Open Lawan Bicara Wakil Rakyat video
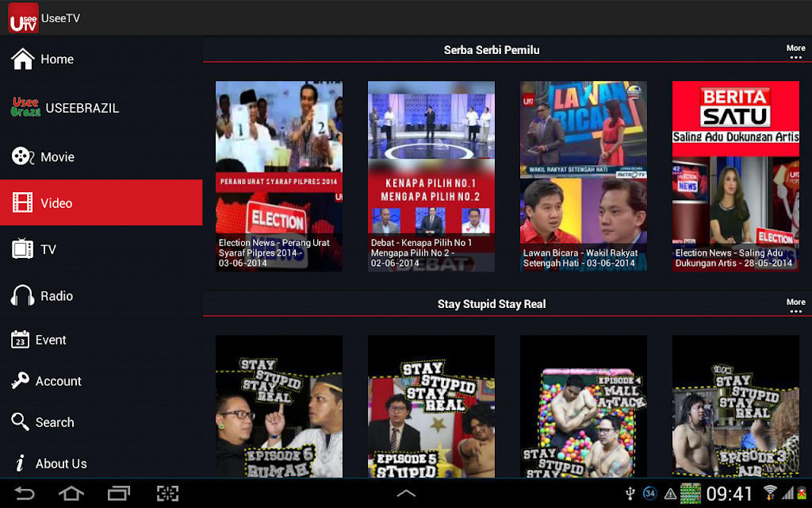 click(583, 176)
